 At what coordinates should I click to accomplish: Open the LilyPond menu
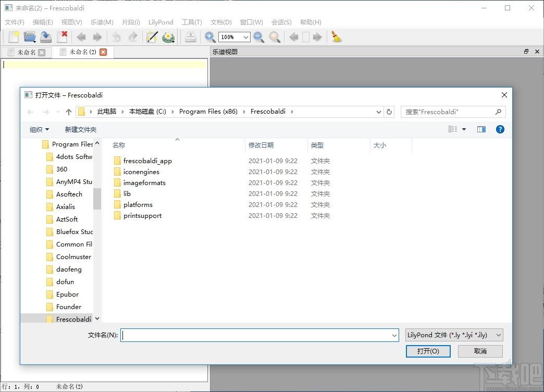[x=160, y=22]
